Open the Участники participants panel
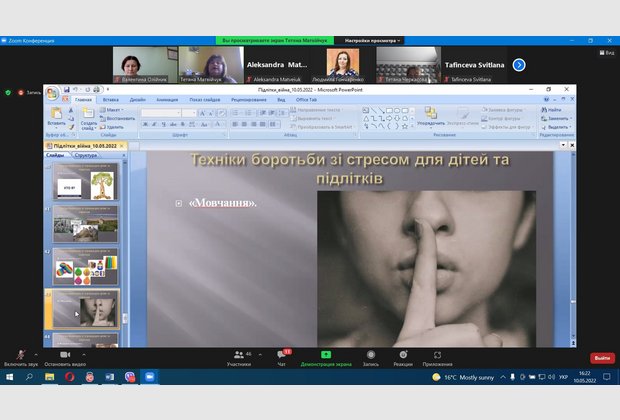The image size is (620, 420). click(238, 355)
